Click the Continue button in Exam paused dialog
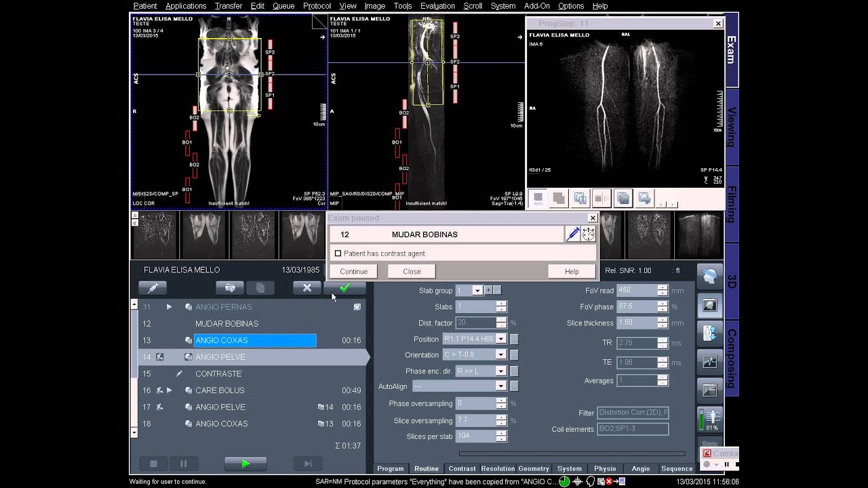The height and width of the screenshot is (488, 868). point(353,271)
